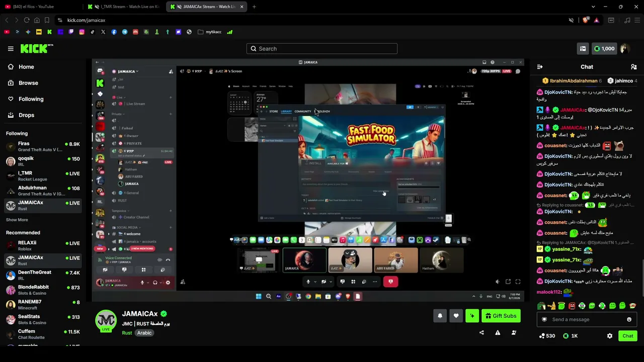
Task: Open SealStats in Recommended list
Action: (x=42, y=320)
